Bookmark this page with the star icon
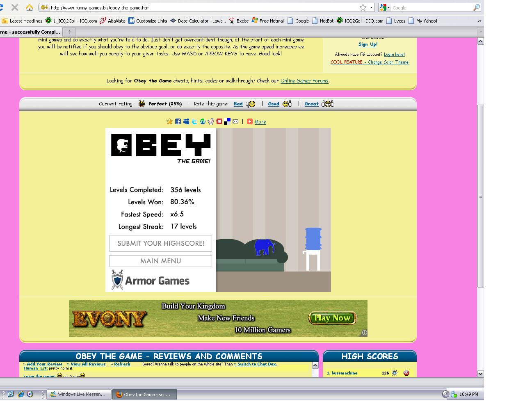Screen dimensions: 525x420 click(x=363, y=7)
